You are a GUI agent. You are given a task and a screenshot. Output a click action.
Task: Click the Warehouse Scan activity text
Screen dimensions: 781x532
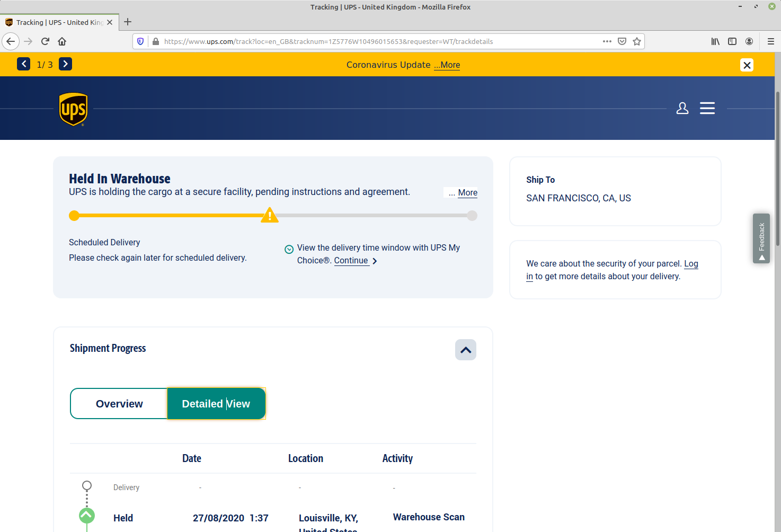tap(429, 517)
